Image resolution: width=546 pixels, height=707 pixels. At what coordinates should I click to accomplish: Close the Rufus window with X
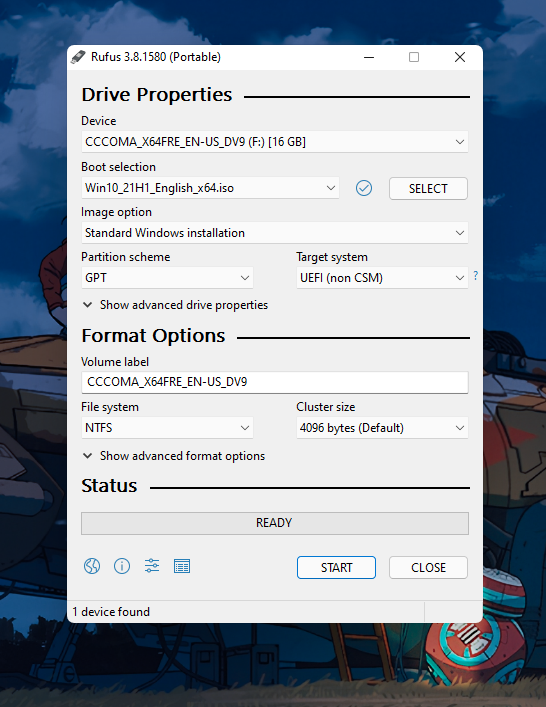click(x=460, y=57)
